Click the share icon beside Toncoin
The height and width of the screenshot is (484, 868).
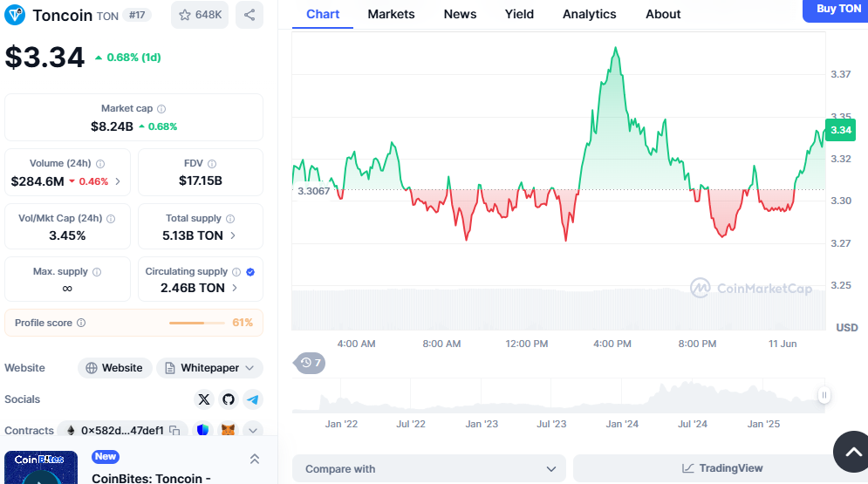(x=249, y=15)
